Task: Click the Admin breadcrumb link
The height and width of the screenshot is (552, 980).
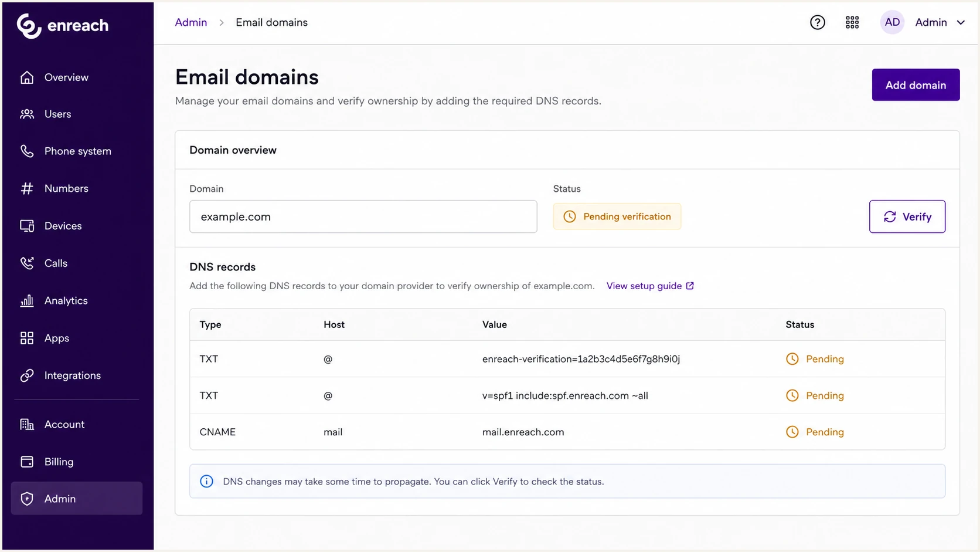Action: click(x=191, y=22)
